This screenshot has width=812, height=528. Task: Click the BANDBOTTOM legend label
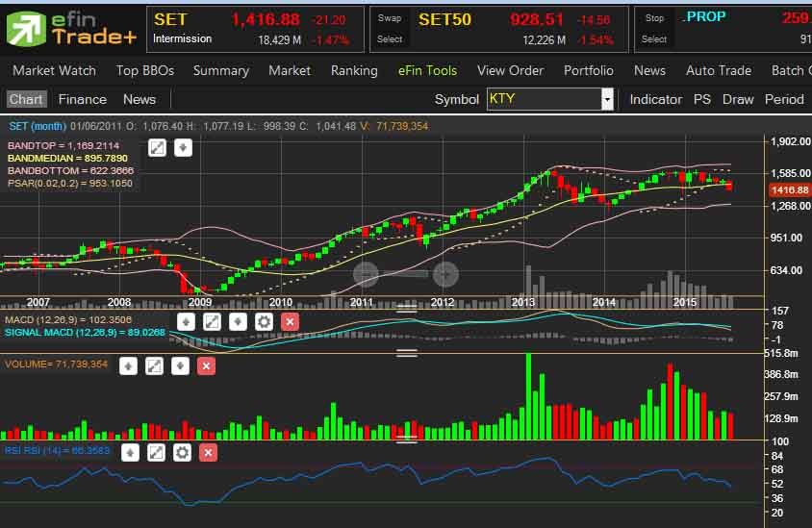click(70, 171)
